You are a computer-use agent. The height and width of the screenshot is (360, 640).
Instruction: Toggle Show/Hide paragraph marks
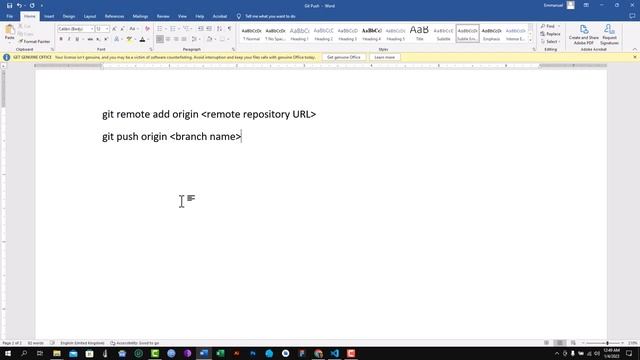229,29
